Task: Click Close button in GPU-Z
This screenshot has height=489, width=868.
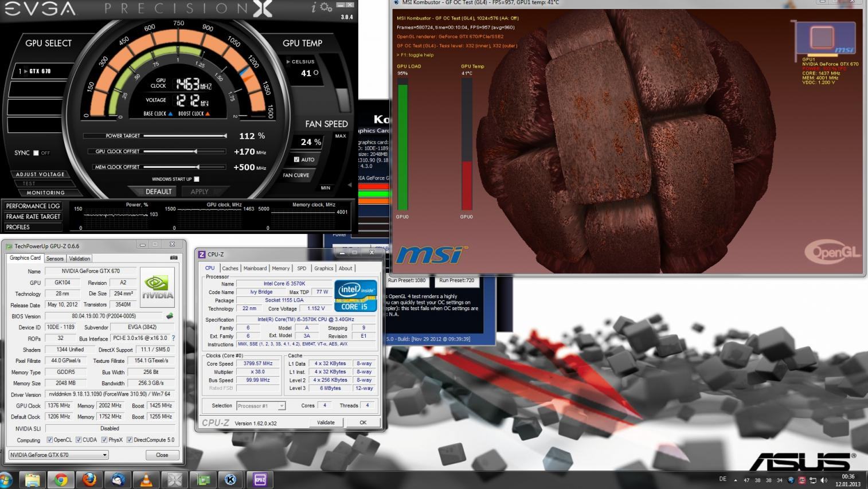Action: [x=162, y=455]
